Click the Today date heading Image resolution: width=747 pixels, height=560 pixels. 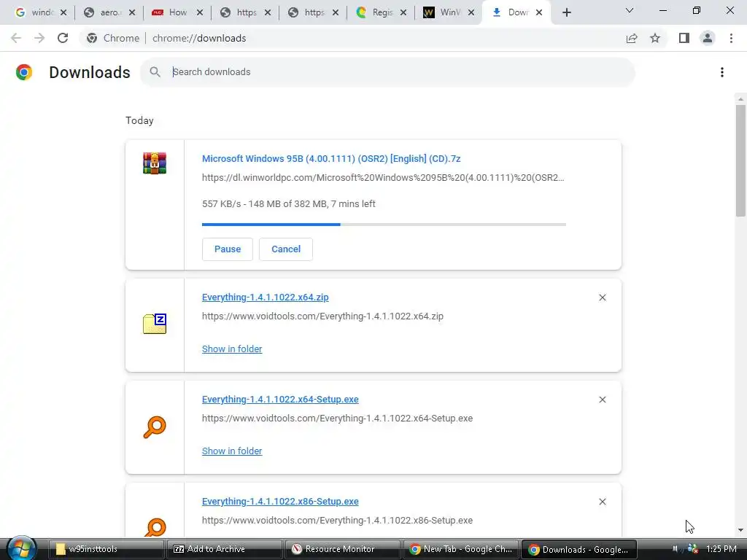tap(139, 120)
